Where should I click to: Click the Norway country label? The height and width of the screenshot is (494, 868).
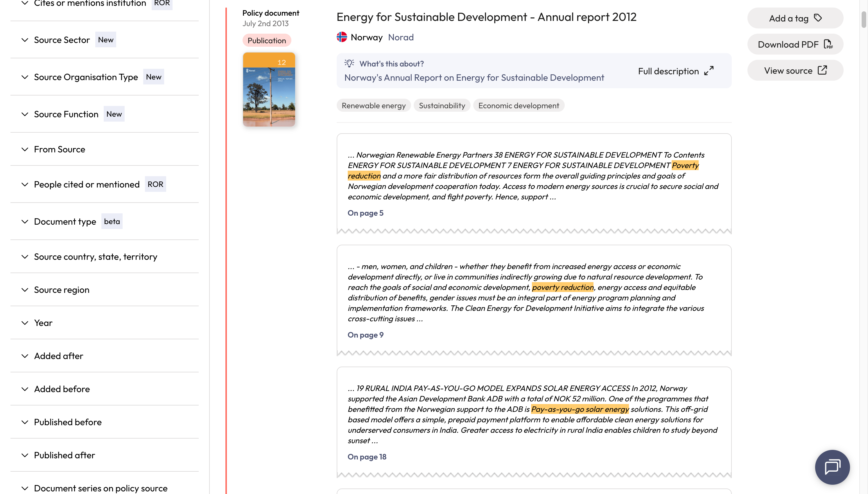pos(366,37)
